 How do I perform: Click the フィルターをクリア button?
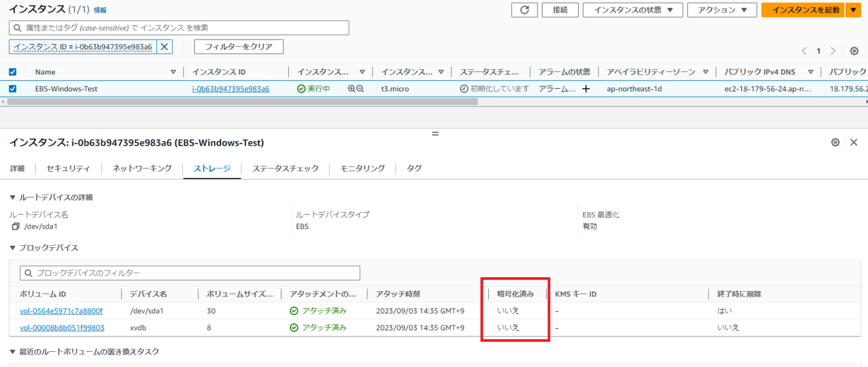238,47
